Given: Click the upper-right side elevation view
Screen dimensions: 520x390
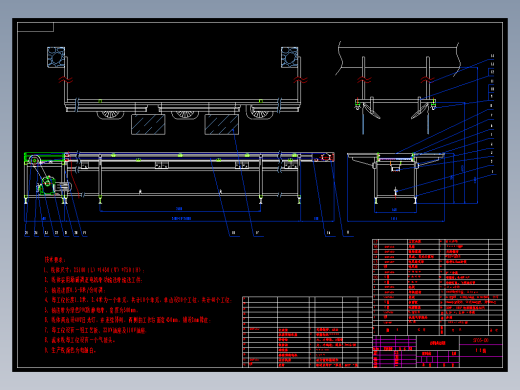Looking at the screenshot, I should (x=397, y=87).
